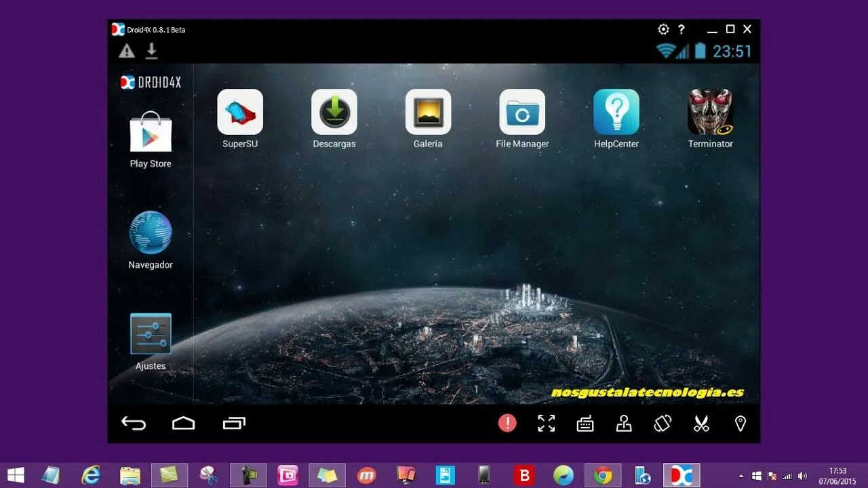Click the Android battery indicator
The height and width of the screenshot is (488, 868).
(701, 51)
